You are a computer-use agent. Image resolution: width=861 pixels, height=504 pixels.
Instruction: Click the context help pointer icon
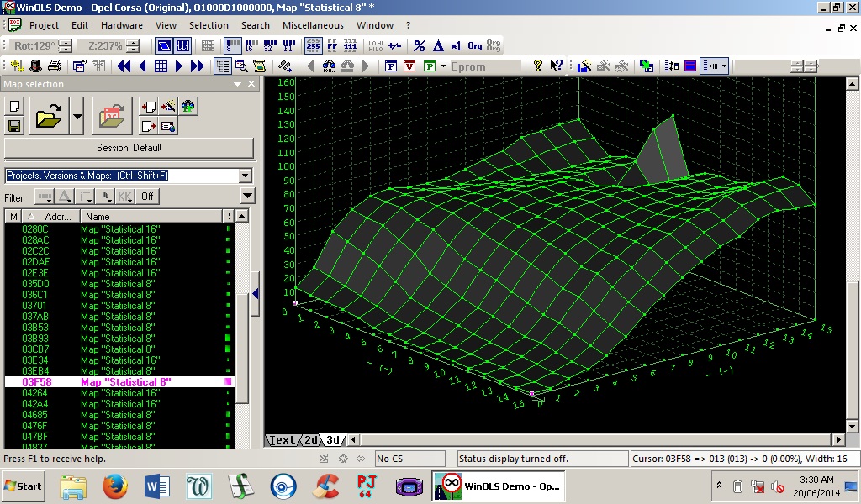pos(557,66)
